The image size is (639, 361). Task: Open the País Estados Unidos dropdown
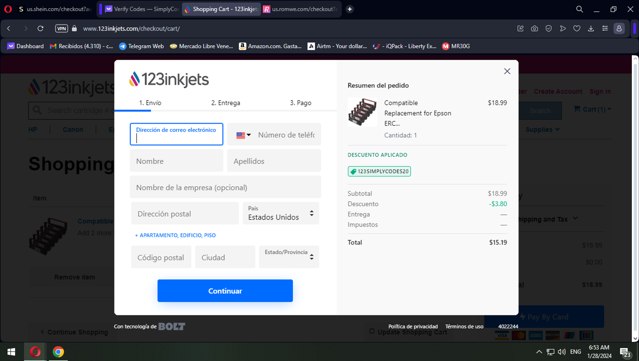tap(281, 214)
